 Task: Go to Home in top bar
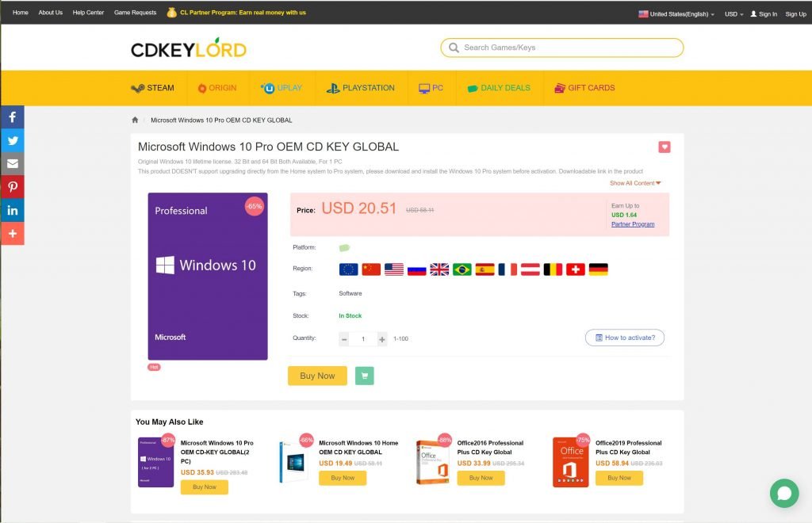20,13
